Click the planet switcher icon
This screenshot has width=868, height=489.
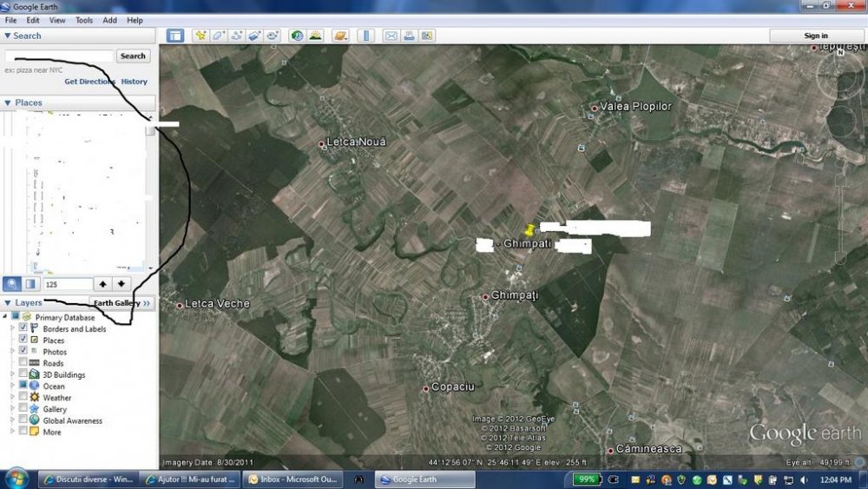340,36
